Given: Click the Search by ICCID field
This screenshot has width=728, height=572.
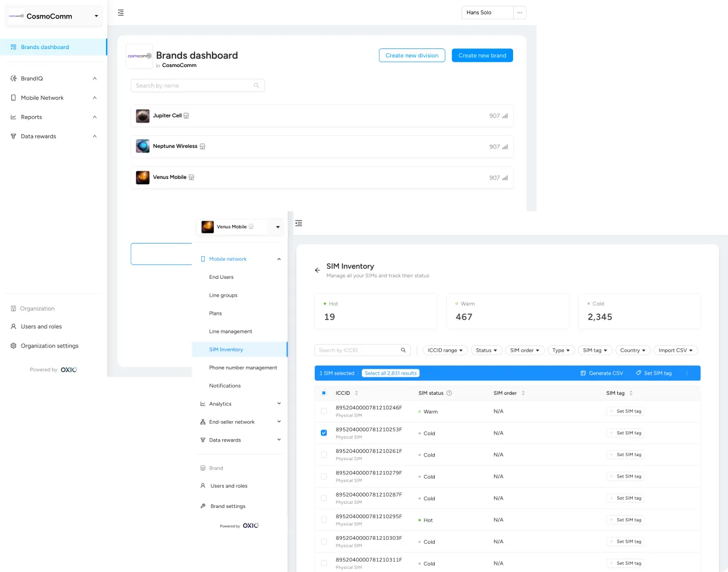Looking at the screenshot, I should click(362, 350).
